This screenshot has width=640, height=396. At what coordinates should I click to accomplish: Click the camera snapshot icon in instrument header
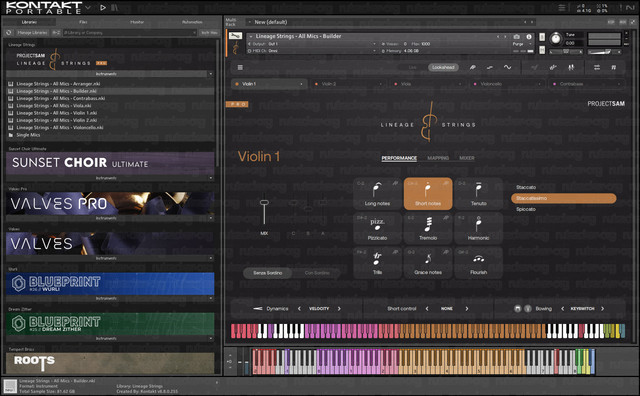point(516,36)
